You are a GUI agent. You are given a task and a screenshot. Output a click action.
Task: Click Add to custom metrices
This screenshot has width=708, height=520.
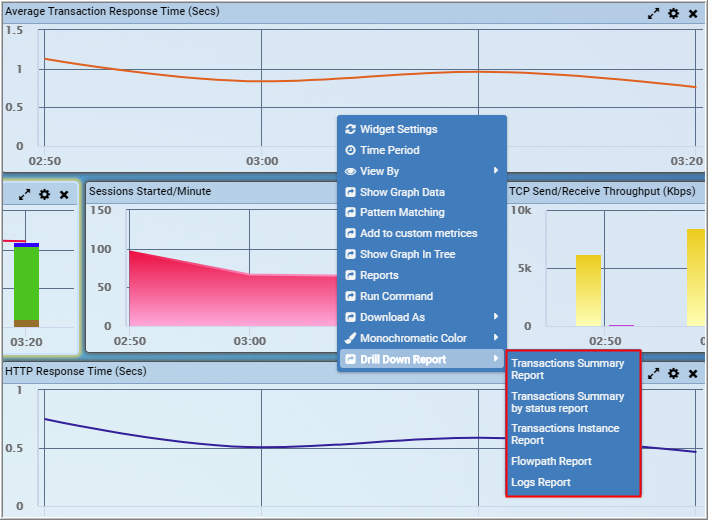tap(418, 233)
